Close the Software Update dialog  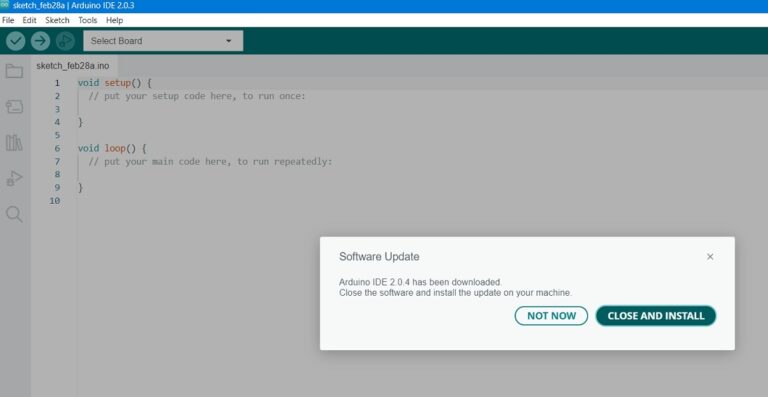(710, 257)
